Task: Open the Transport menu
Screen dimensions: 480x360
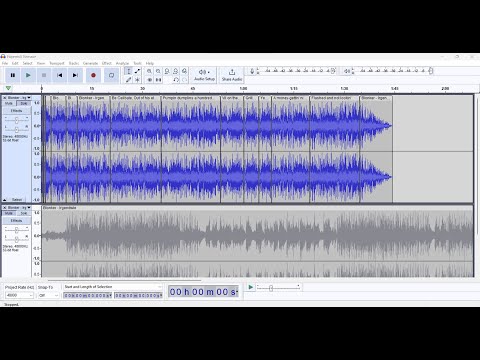Action: click(x=57, y=63)
